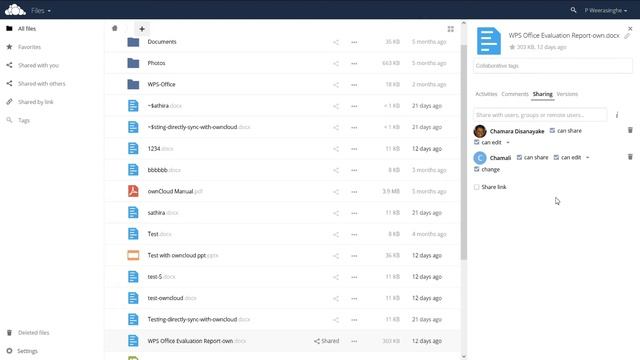The height and width of the screenshot is (360, 640).
Task: Click the ownCloud Manual PDF icon
Action: click(x=133, y=191)
